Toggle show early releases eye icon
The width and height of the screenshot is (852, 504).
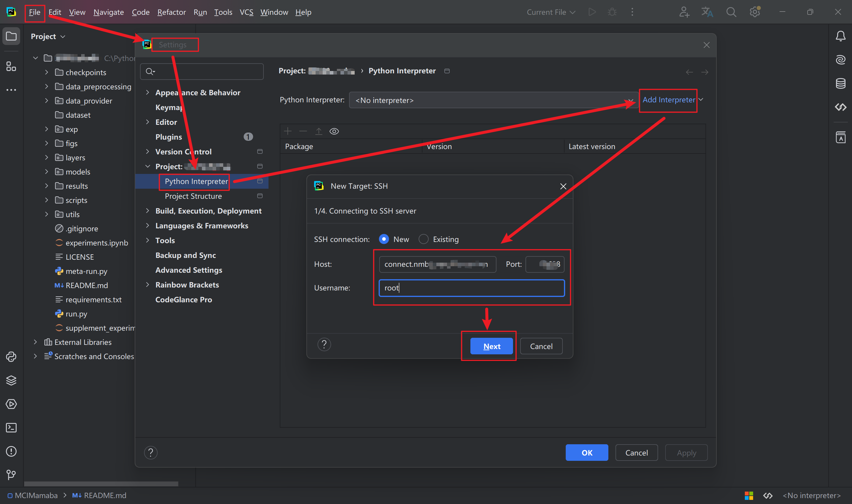[334, 131]
